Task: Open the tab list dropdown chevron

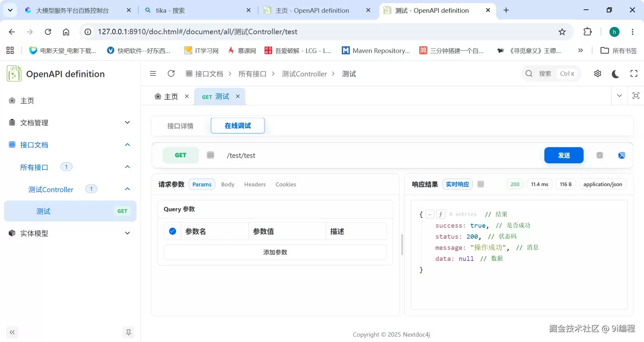Action: point(620,96)
